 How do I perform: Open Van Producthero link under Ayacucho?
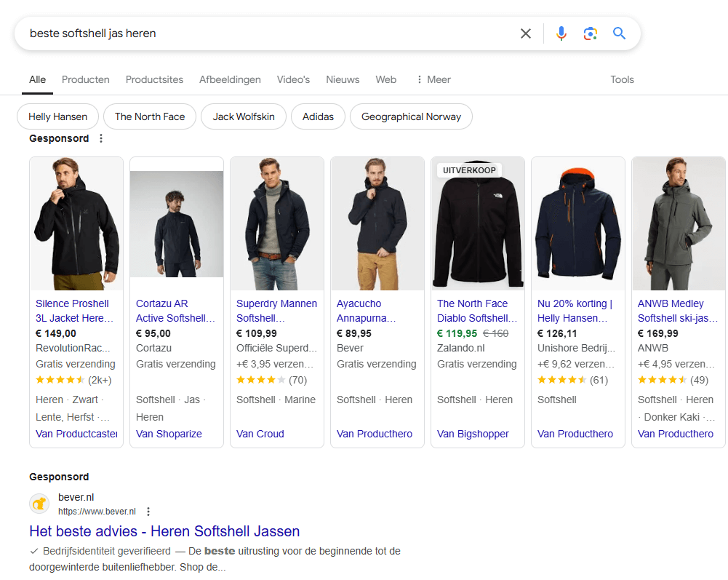click(375, 434)
